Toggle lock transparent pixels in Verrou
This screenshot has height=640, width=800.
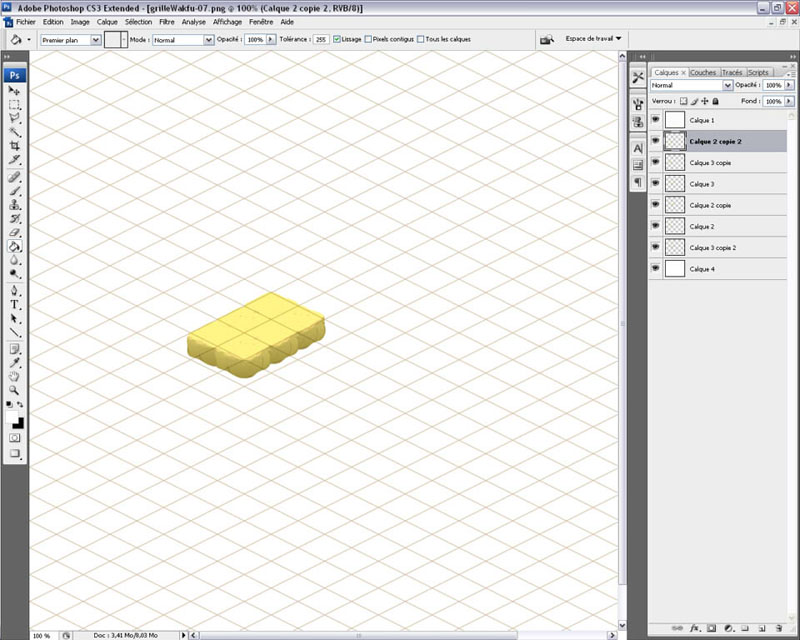pyautogui.click(x=684, y=101)
